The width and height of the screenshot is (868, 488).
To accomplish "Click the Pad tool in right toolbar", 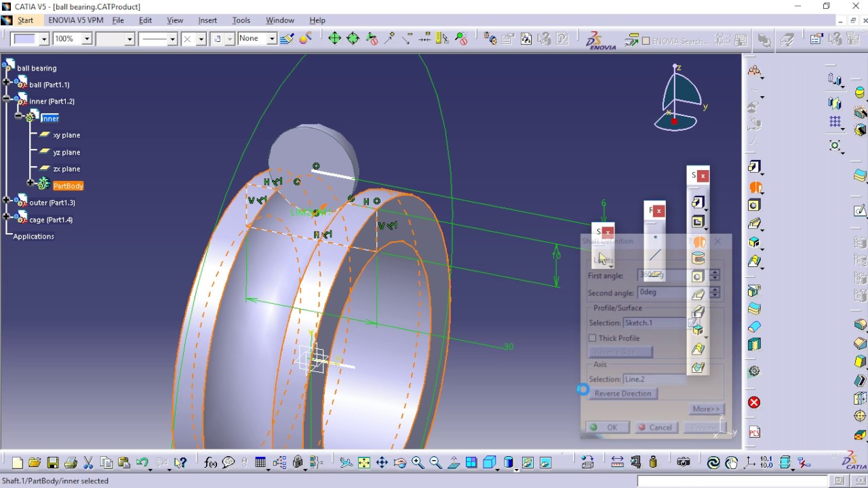I will [755, 167].
